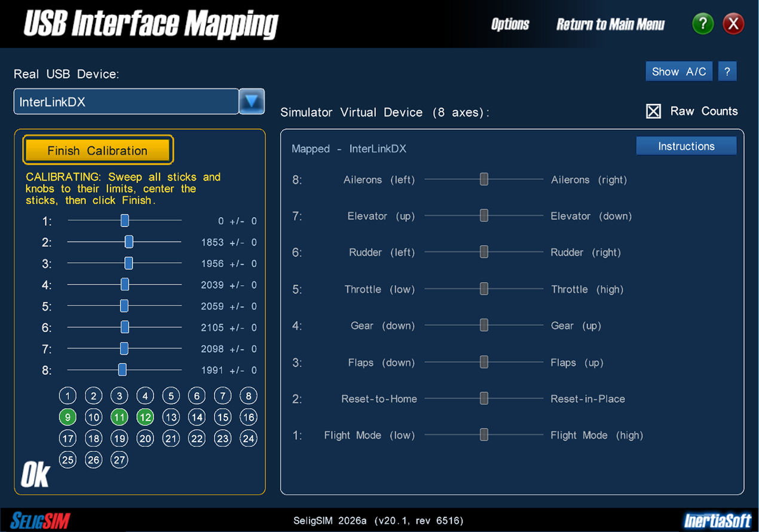Click the Finish Calibration button
The image size is (759, 532).
pyautogui.click(x=98, y=150)
